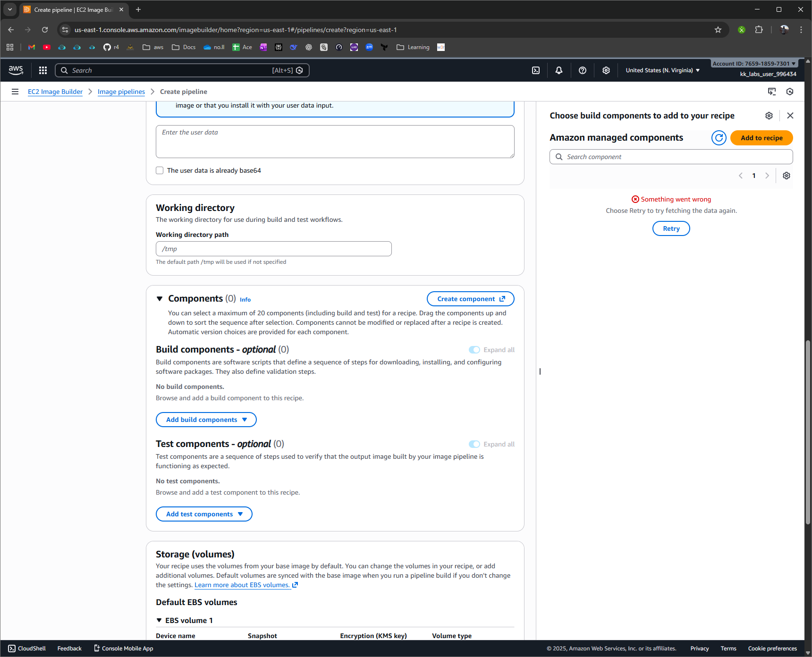Open the Terms footer link
This screenshot has height=657, width=812.
pos(728,649)
